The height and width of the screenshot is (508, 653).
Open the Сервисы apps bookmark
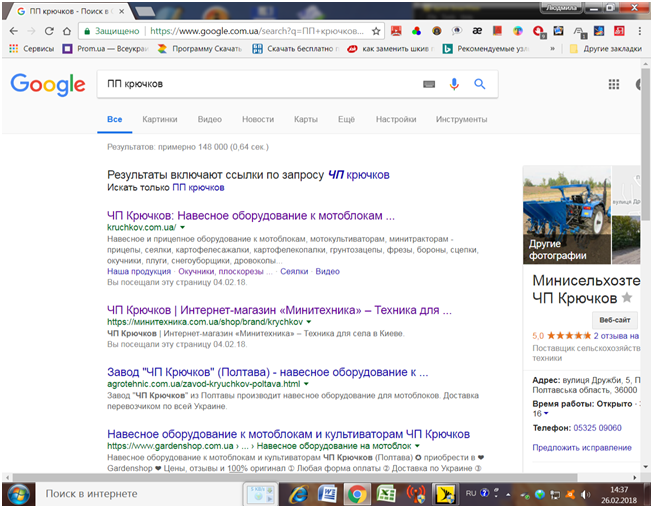point(32,49)
